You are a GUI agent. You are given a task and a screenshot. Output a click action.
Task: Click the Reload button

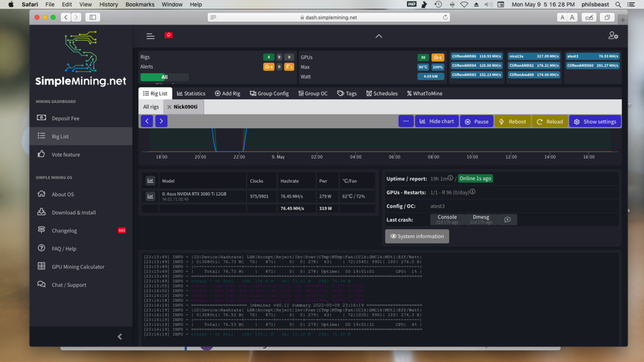[x=550, y=121]
